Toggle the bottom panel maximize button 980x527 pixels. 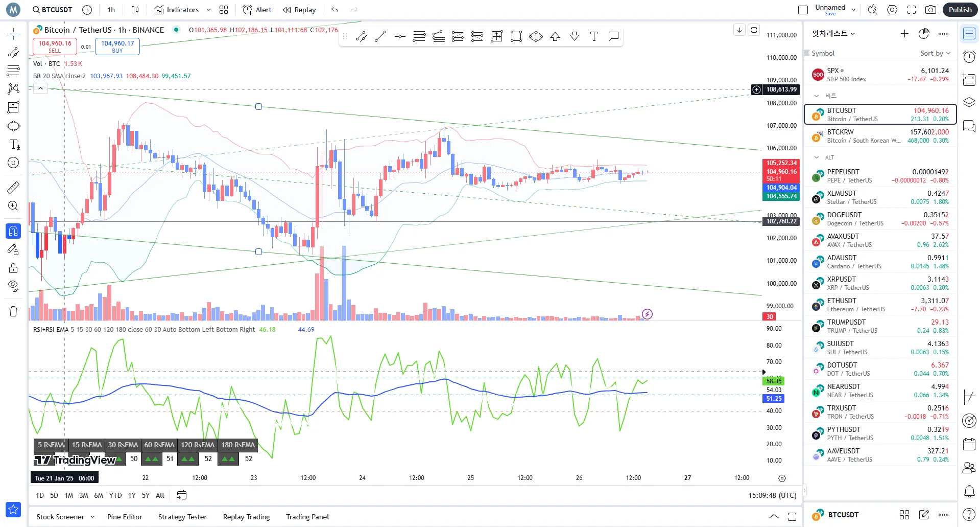792,517
